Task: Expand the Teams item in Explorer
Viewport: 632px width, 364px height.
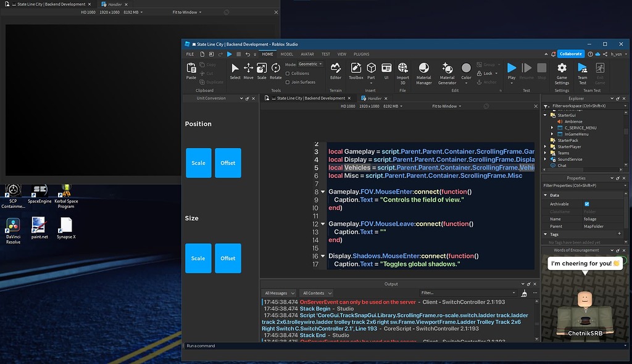Action: click(546, 152)
